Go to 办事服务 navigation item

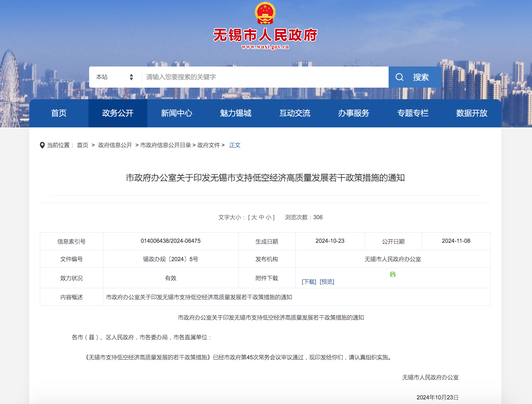coord(354,113)
